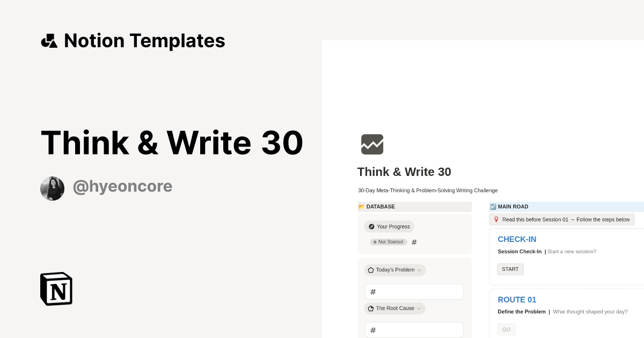Visit the @hyeoncore profile link
Image resolution: width=644 pixels, height=338 pixels.
click(x=122, y=186)
